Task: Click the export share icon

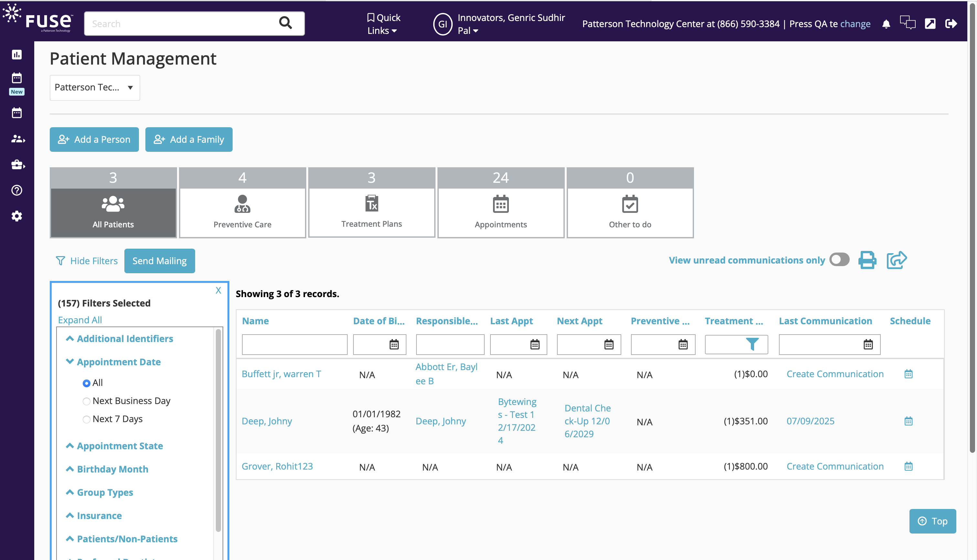Action: coord(896,260)
